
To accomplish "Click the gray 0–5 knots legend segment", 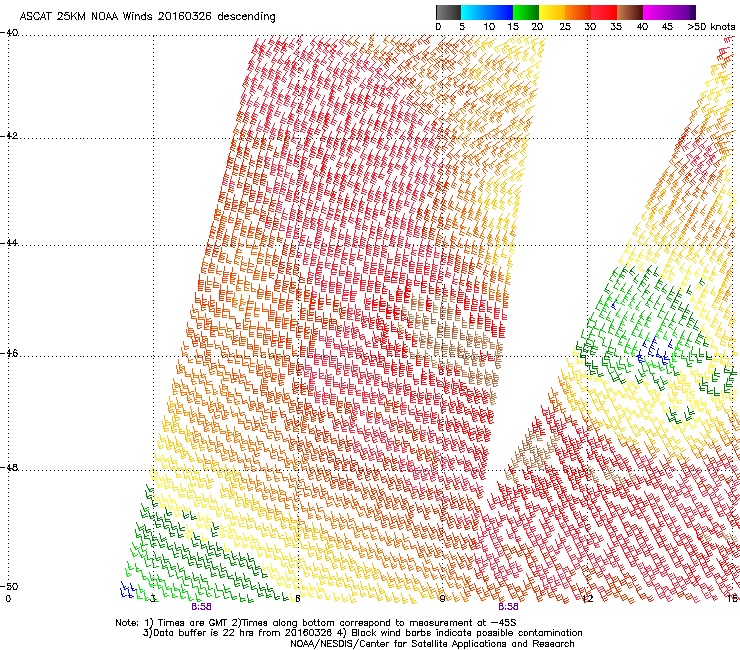I will 448,12.
